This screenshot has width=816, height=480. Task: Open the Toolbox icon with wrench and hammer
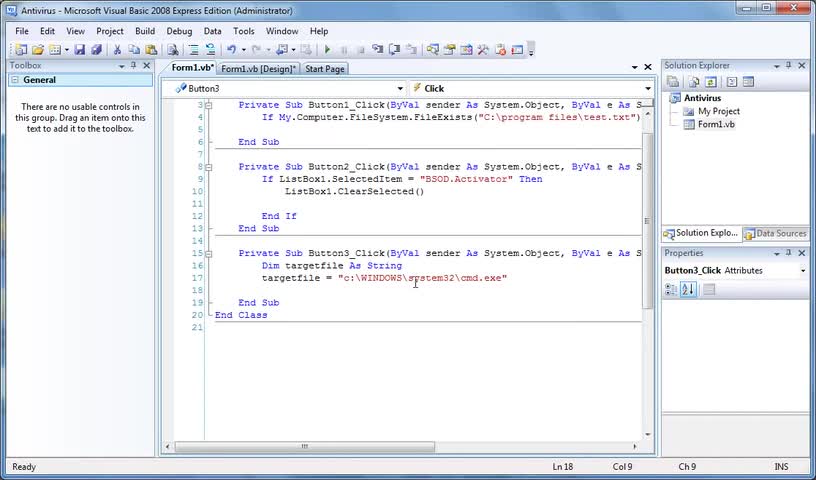tap(483, 49)
